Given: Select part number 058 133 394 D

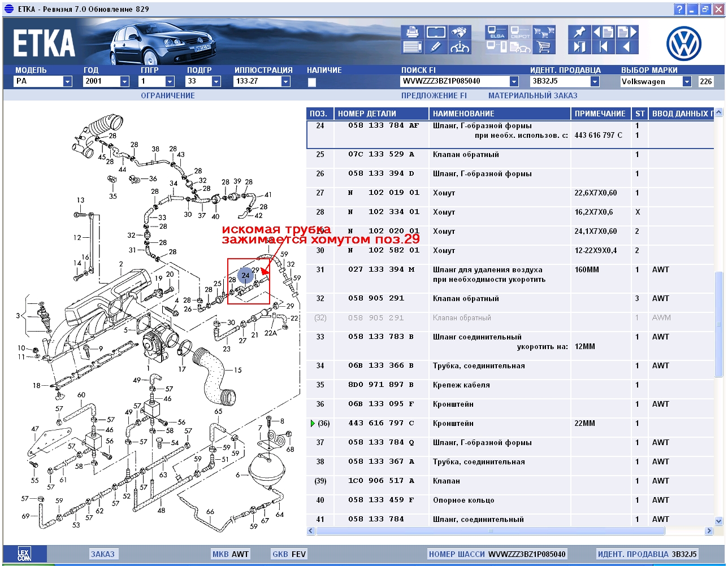Looking at the screenshot, I should point(382,173).
